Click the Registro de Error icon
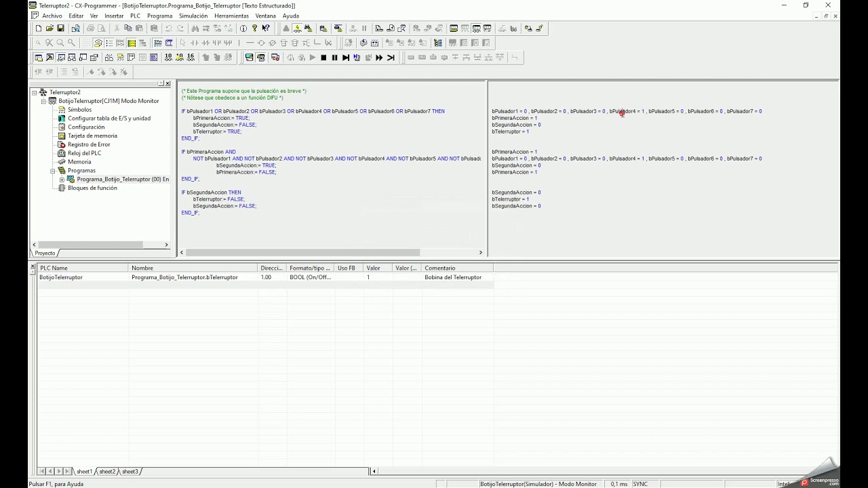The height and width of the screenshot is (488, 868). coord(62,144)
